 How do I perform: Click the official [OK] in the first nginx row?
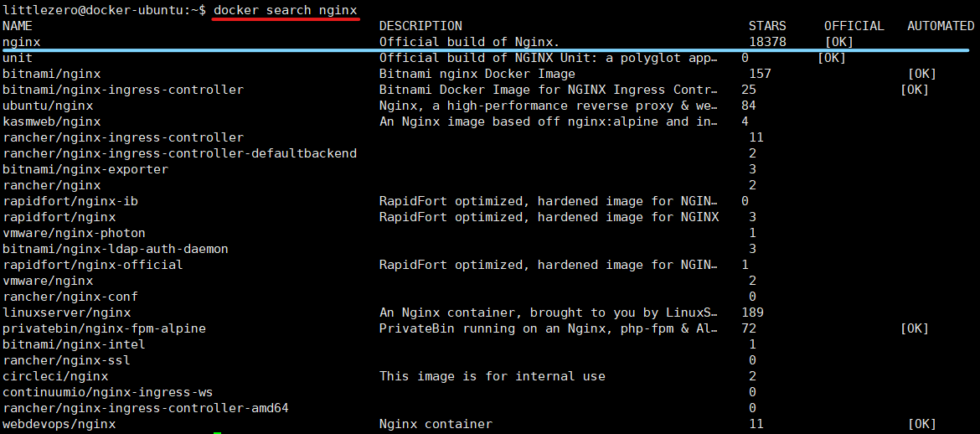click(x=839, y=42)
